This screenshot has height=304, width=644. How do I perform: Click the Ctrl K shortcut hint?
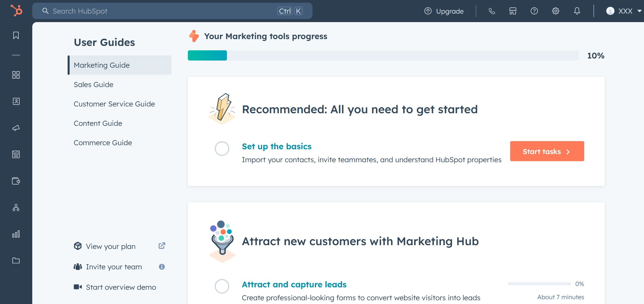[x=290, y=11]
